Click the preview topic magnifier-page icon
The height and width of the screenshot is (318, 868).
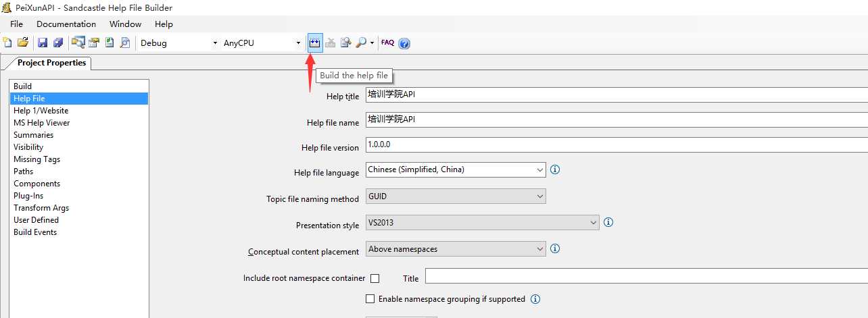tap(124, 43)
